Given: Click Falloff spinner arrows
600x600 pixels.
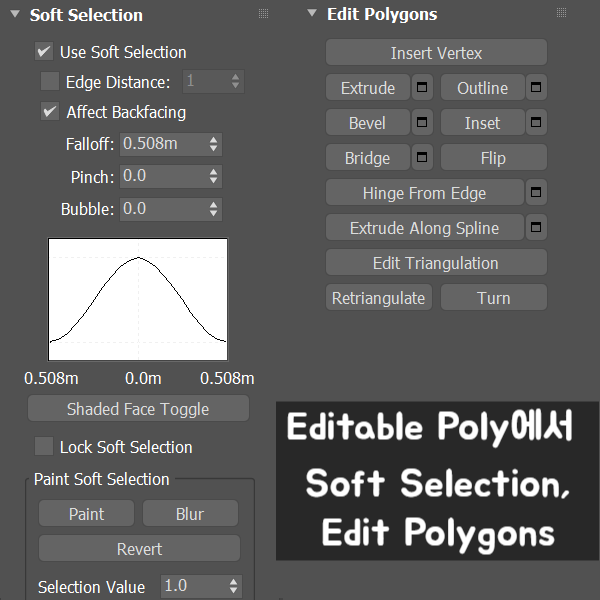Looking at the screenshot, I should [214, 144].
